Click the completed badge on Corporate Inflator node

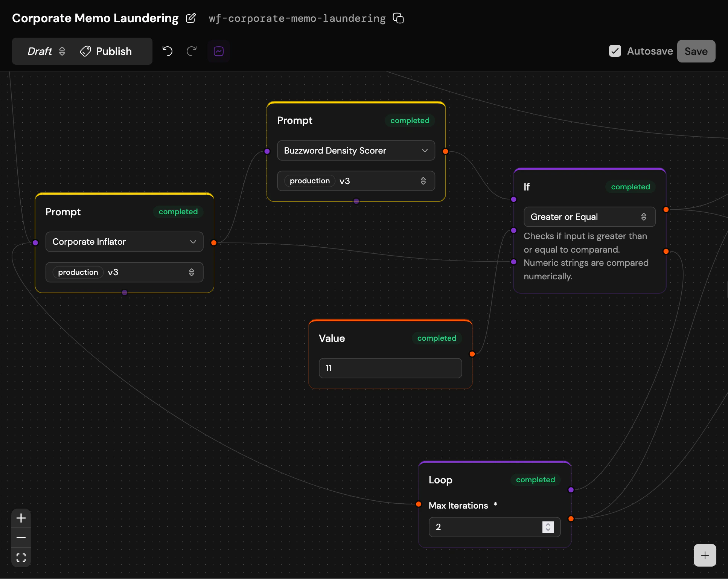coord(178,212)
